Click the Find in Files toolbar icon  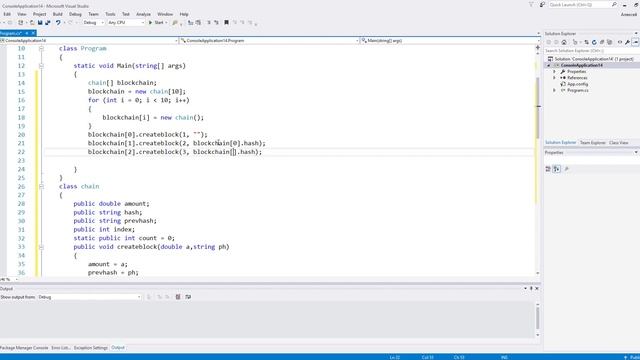[x=175, y=23]
